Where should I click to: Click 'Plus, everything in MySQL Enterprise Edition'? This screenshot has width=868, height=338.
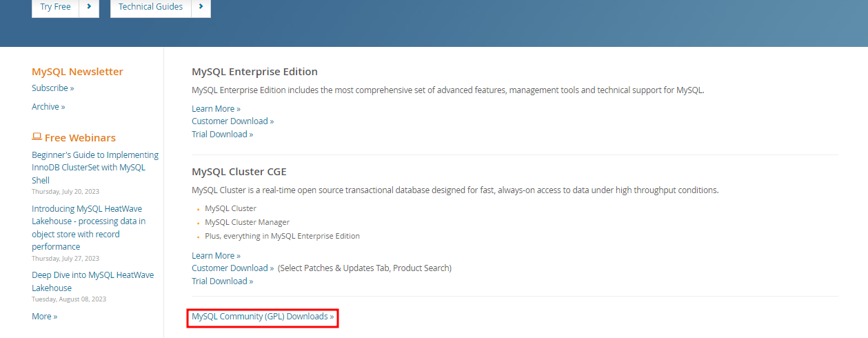tap(282, 236)
